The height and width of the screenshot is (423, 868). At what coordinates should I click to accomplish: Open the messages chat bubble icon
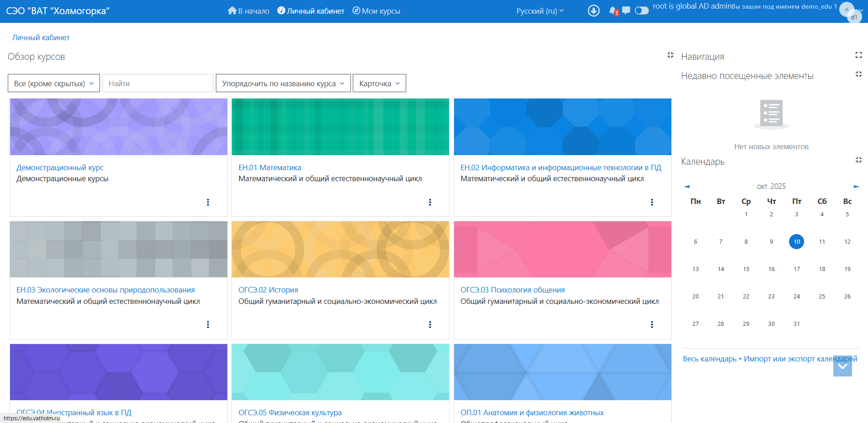(626, 10)
